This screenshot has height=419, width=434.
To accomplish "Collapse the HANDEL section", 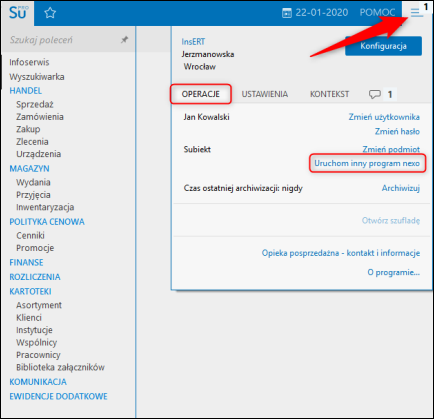I will pos(26,91).
